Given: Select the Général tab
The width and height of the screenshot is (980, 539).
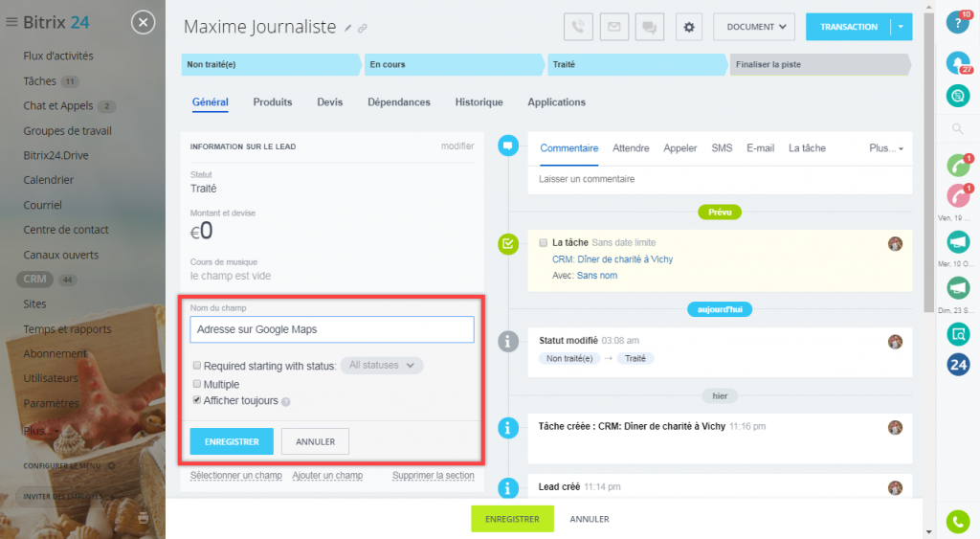Looking at the screenshot, I should pyautogui.click(x=210, y=101).
